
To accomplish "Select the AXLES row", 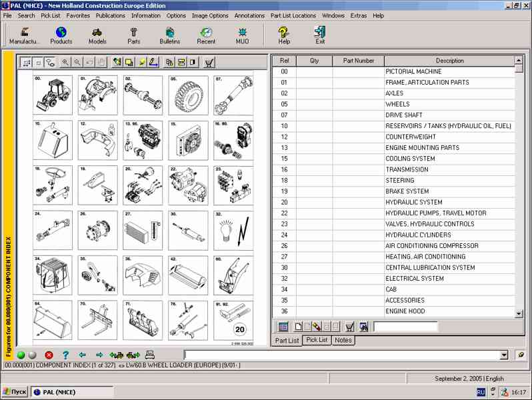I will tap(393, 93).
